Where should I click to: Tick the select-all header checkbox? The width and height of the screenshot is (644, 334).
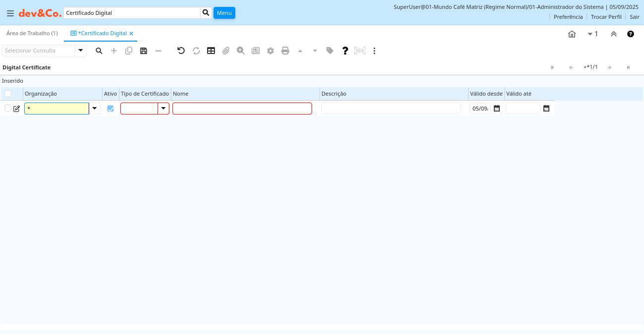(x=8, y=94)
